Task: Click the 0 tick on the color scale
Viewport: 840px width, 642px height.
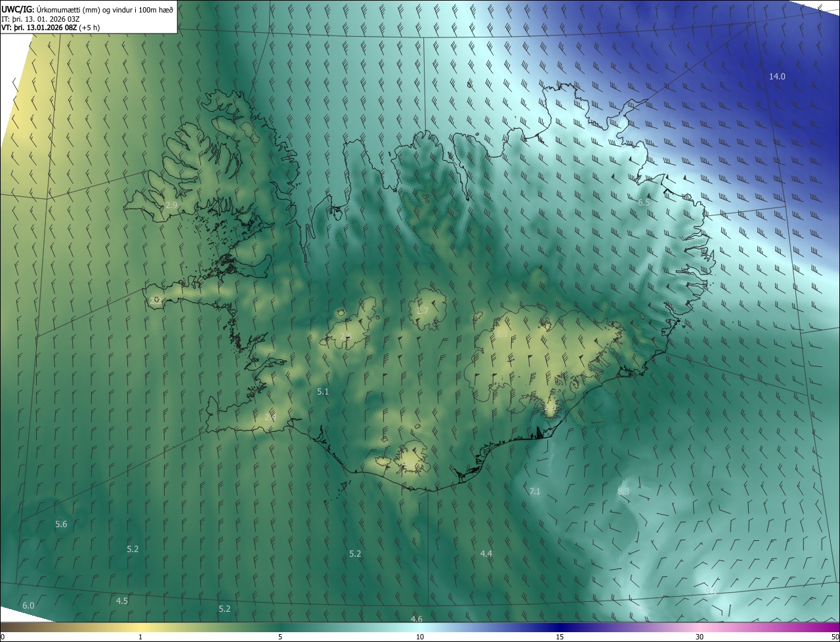Action: tap(2, 637)
